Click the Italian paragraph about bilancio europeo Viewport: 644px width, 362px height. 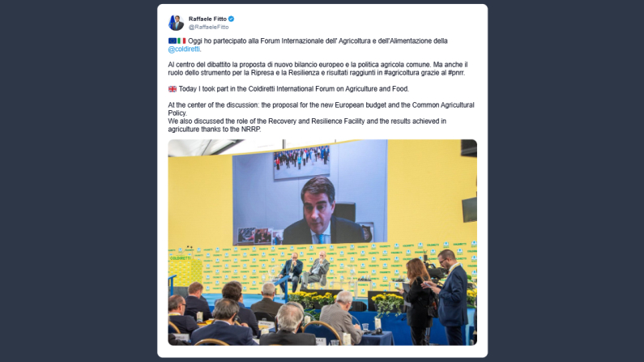[x=318, y=69]
